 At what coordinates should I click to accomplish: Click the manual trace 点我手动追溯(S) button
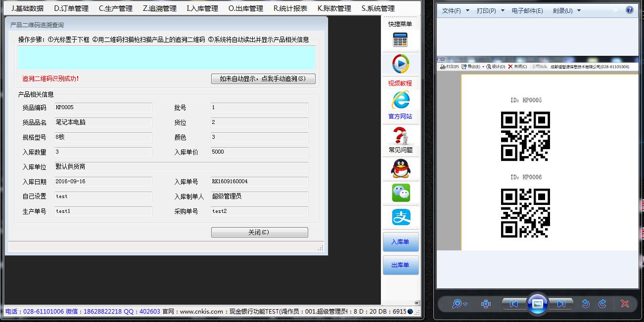(x=263, y=79)
